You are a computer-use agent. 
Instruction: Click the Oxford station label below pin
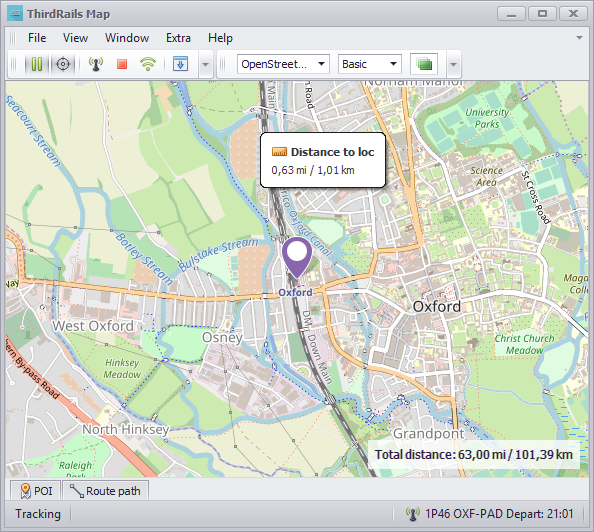point(295,293)
